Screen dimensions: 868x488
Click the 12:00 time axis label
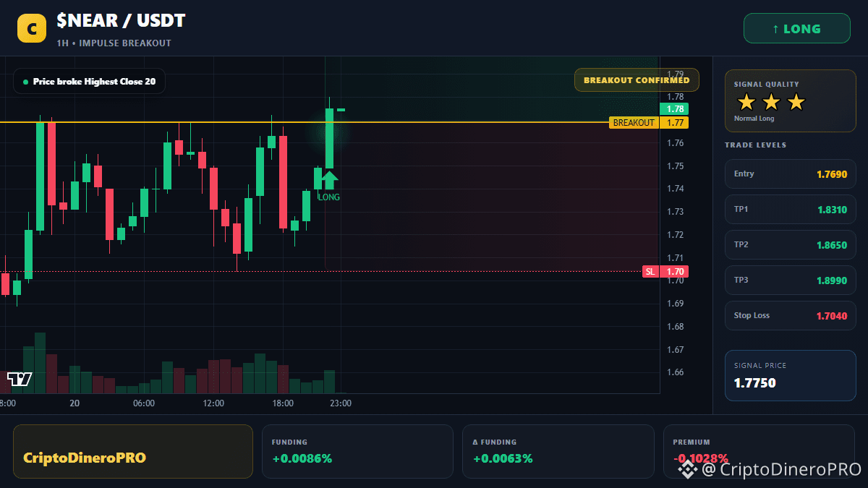click(x=213, y=403)
